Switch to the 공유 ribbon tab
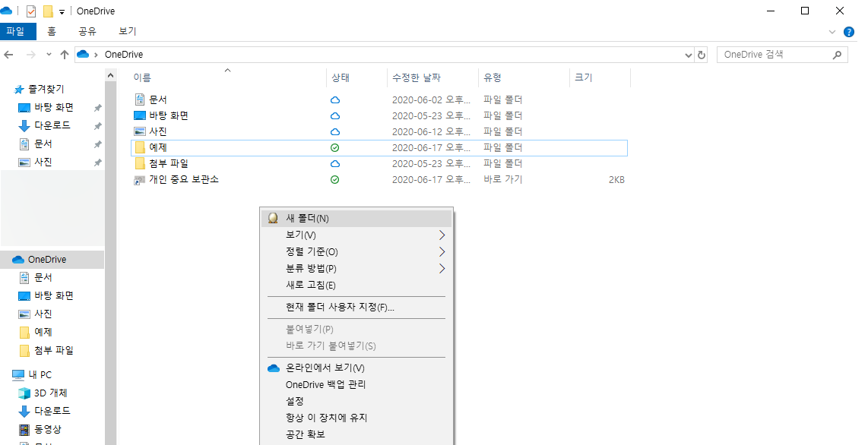Viewport: 868px width, 445px height. 87,31
